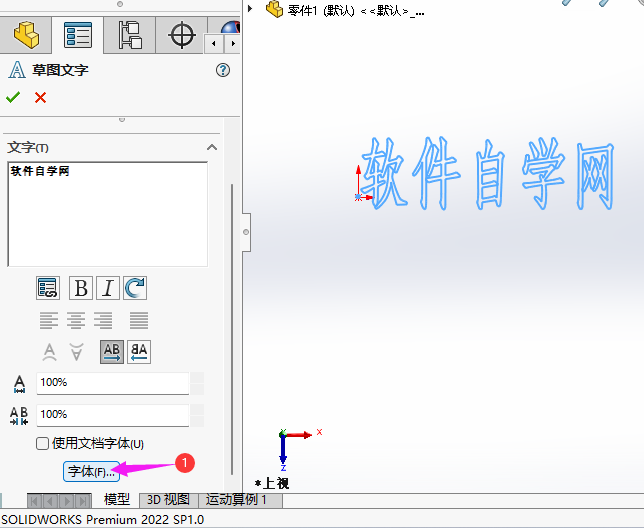Flip text vertically back icon
This screenshot has height=528, width=644.
(x=76, y=352)
